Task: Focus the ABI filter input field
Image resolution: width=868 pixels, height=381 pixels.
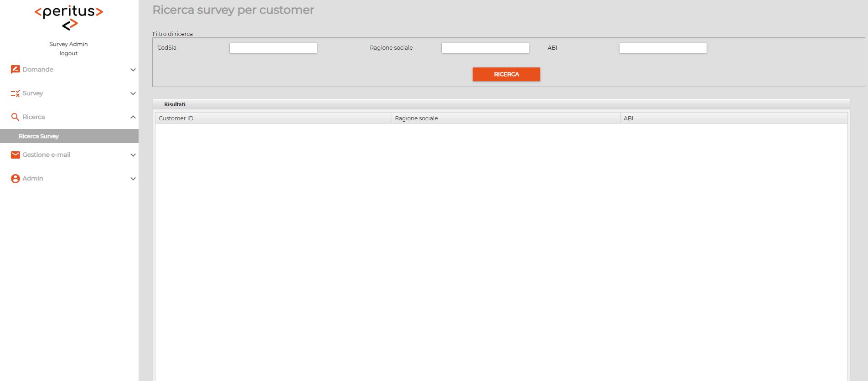Action: pyautogui.click(x=663, y=48)
